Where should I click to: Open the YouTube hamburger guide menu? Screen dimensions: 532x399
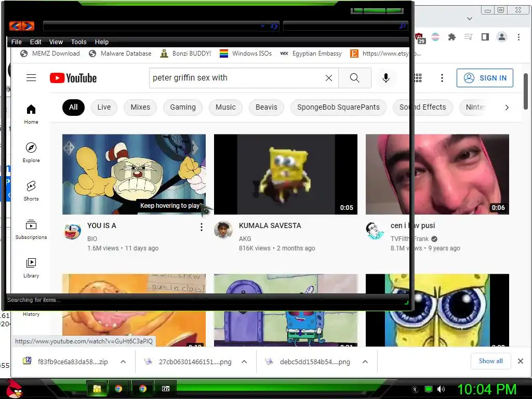coord(31,78)
